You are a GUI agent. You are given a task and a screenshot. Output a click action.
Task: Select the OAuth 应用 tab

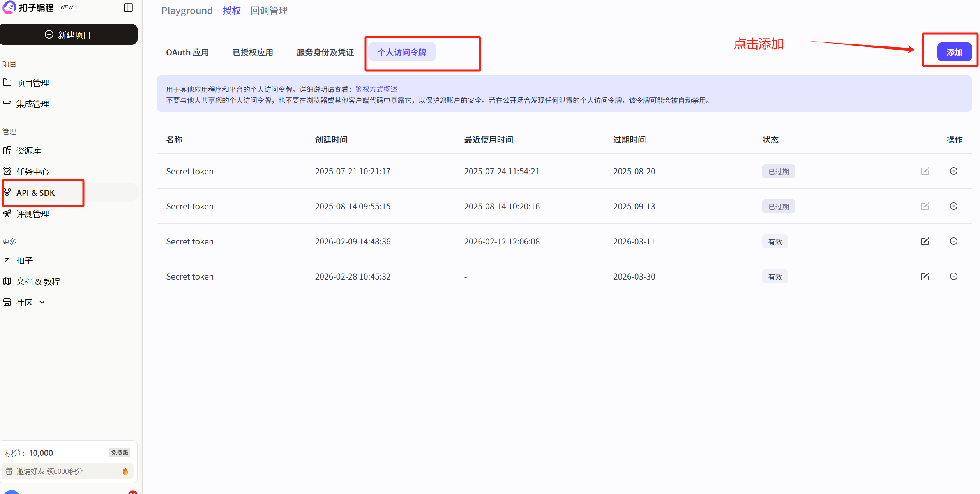[x=187, y=52]
